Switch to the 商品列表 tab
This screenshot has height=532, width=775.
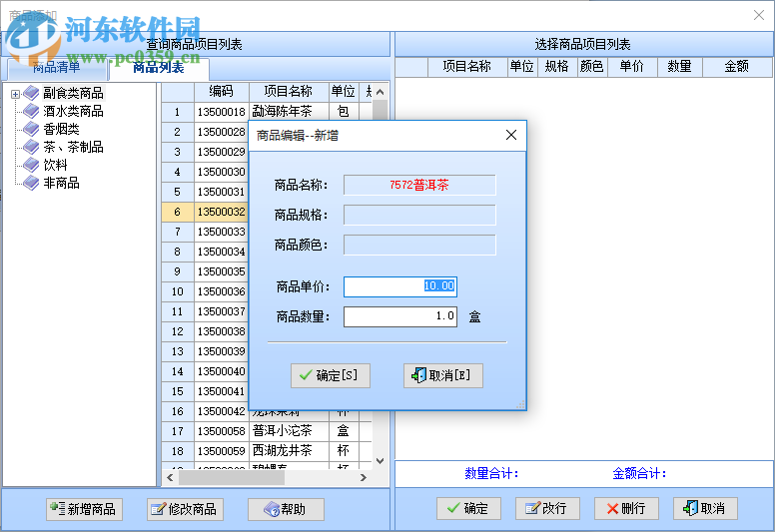(159, 67)
